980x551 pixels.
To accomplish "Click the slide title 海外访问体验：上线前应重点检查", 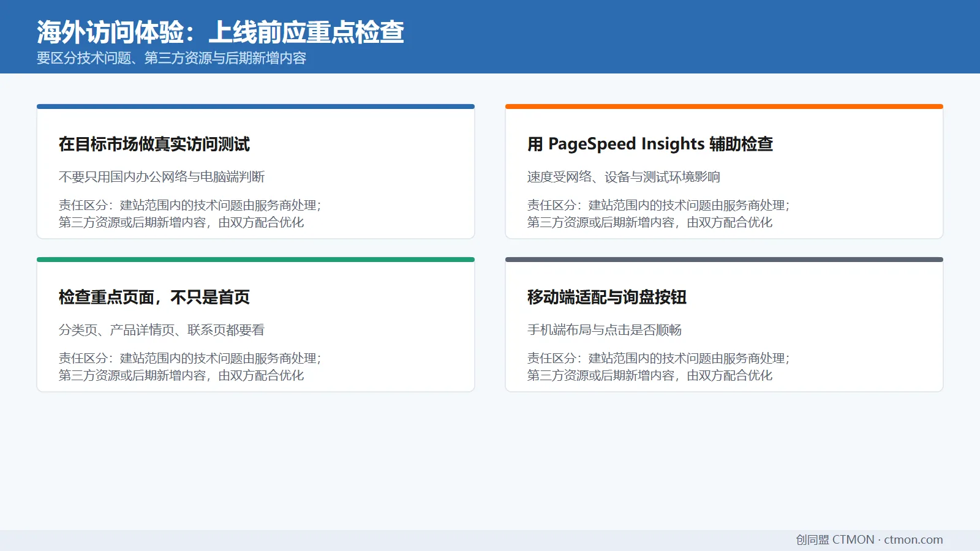I will pos(221,32).
